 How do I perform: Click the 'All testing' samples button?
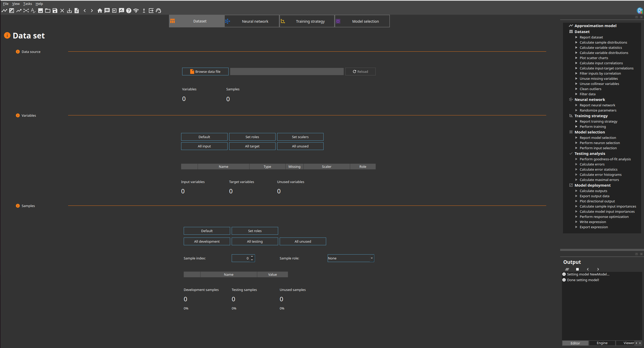tap(255, 241)
